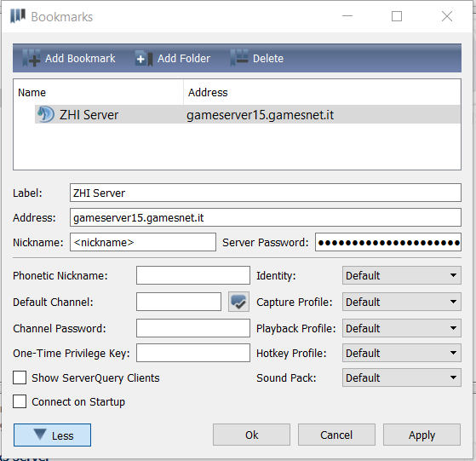Image resolution: width=476 pixels, height=461 pixels.
Task: Click the Apply button
Action: [422, 435]
